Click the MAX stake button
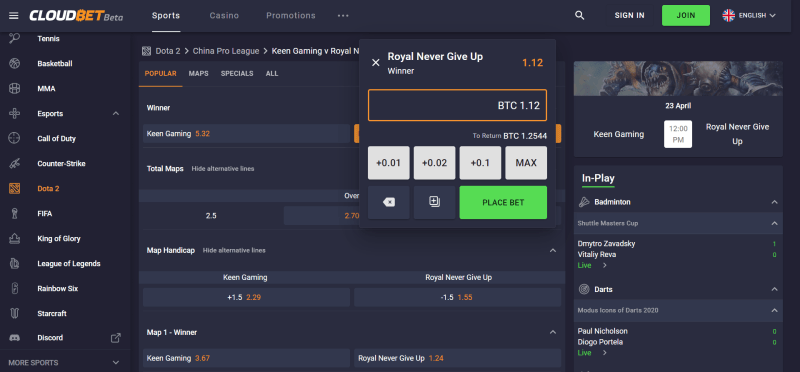The width and height of the screenshot is (800, 372). (x=526, y=163)
